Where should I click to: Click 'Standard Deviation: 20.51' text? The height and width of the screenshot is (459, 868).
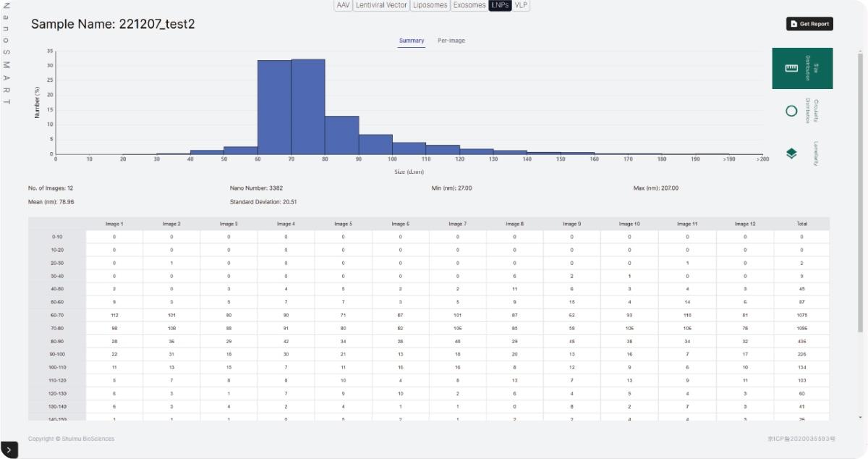[263, 202]
